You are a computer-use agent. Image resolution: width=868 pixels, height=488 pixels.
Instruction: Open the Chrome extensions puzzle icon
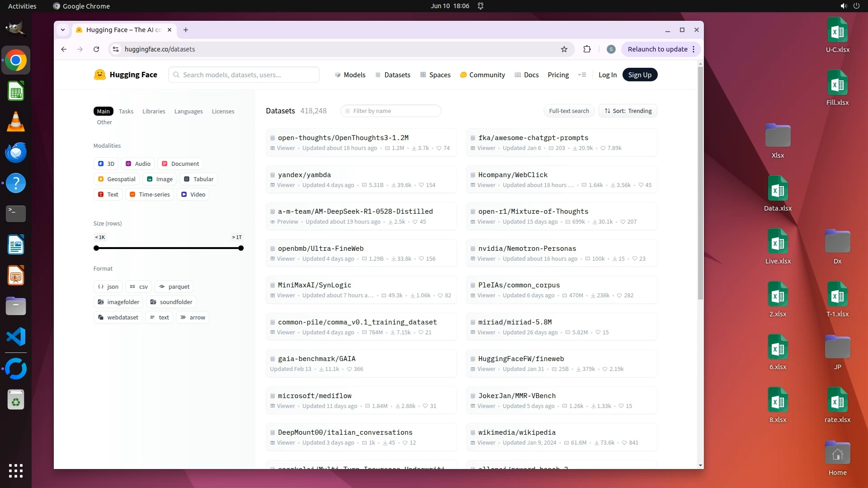[587, 49]
